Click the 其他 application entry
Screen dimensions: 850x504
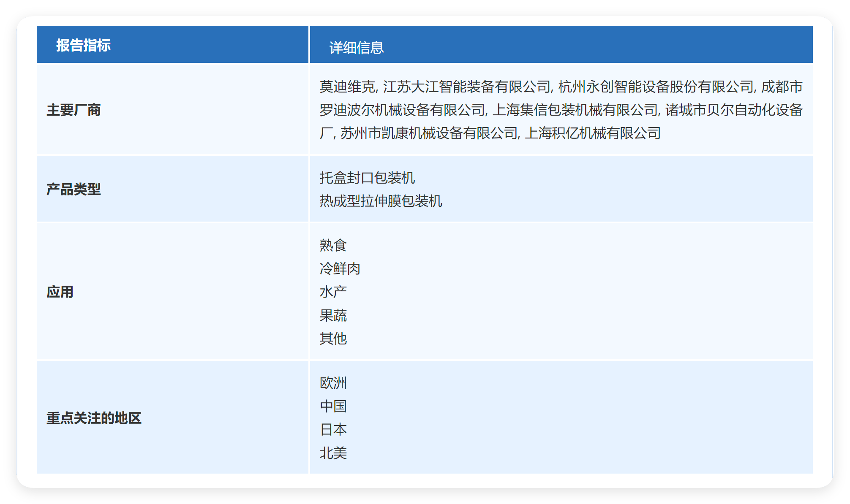(x=333, y=339)
